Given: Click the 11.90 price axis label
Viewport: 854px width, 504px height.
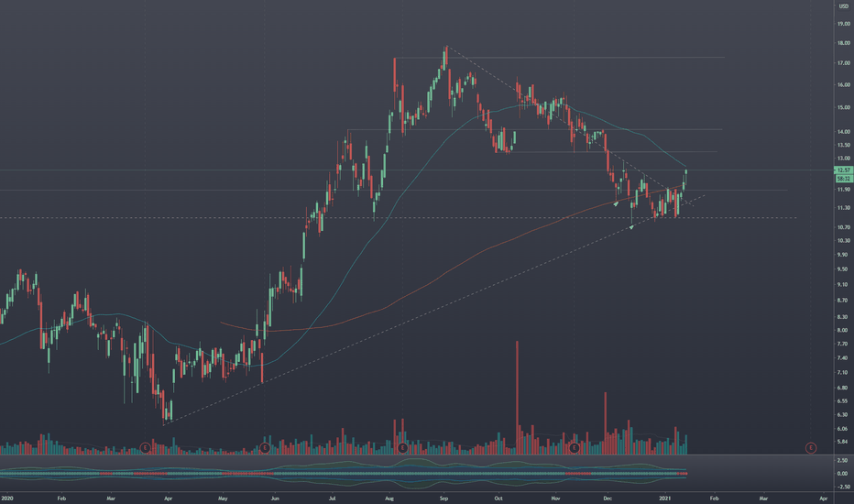Looking at the screenshot, I should [844, 190].
